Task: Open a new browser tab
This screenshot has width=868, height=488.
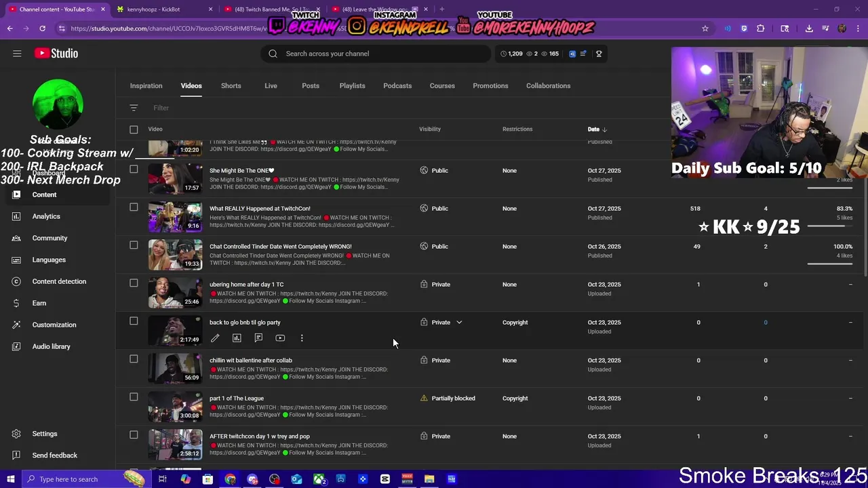Action: coord(441,9)
